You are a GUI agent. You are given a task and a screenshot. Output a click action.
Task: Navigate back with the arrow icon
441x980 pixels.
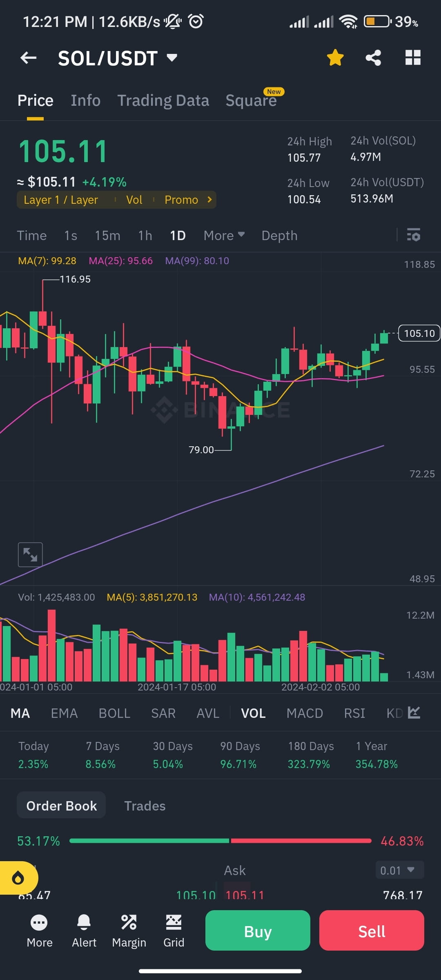(28, 58)
